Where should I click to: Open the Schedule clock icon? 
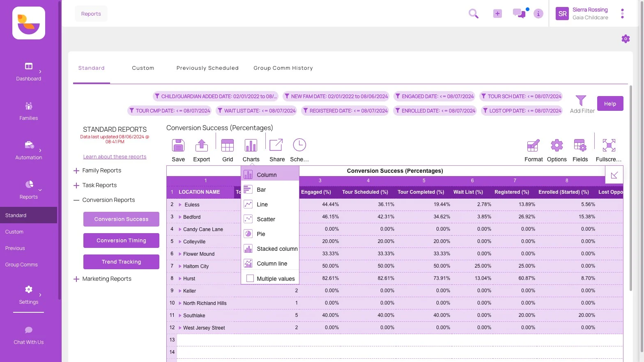299,145
